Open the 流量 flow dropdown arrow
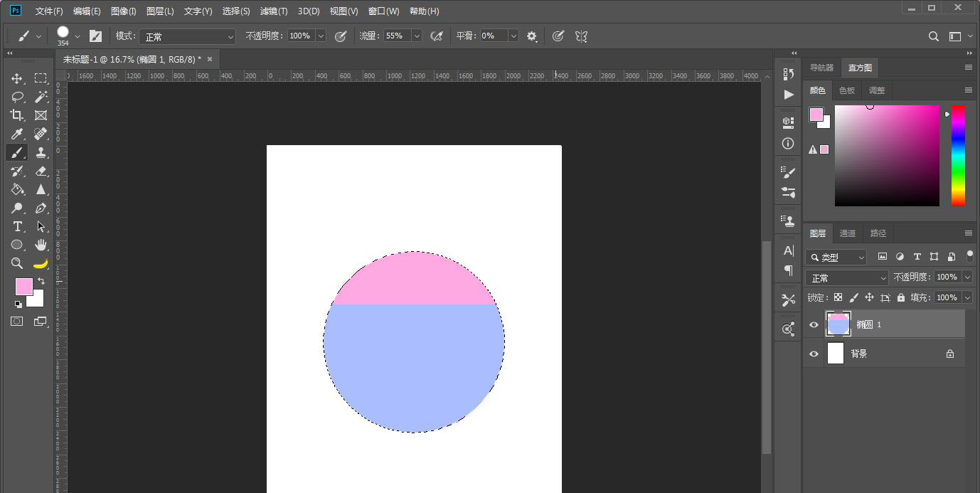Screen dimensions: 980x493 click(417, 36)
